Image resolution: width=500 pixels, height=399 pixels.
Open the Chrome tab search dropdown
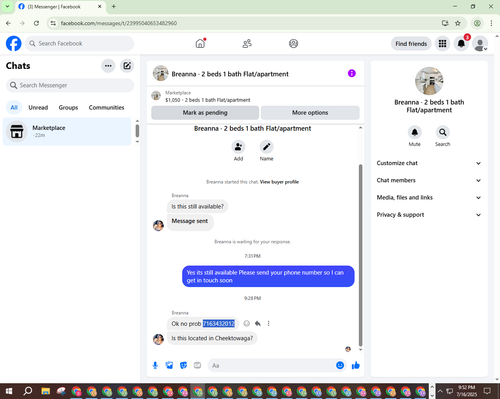pos(7,6)
